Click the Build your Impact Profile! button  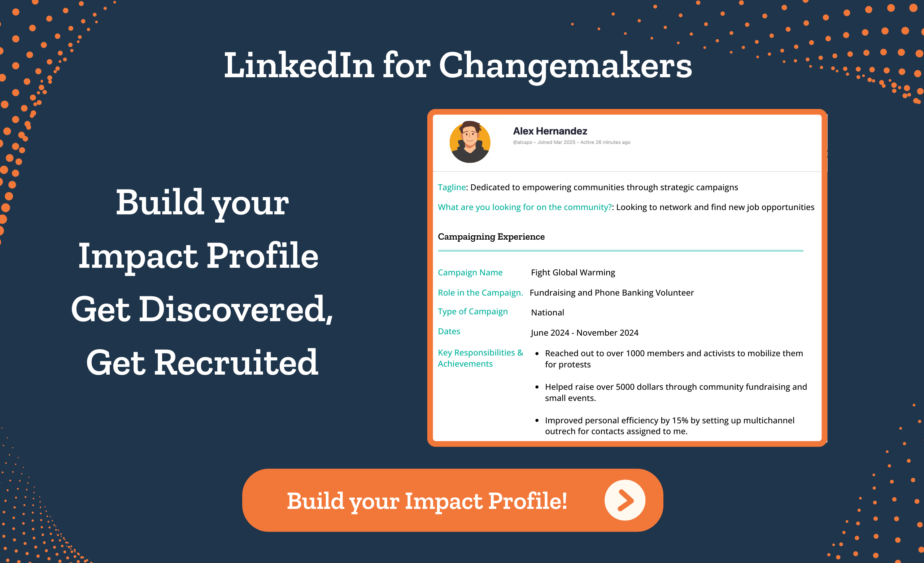pyautogui.click(x=452, y=500)
